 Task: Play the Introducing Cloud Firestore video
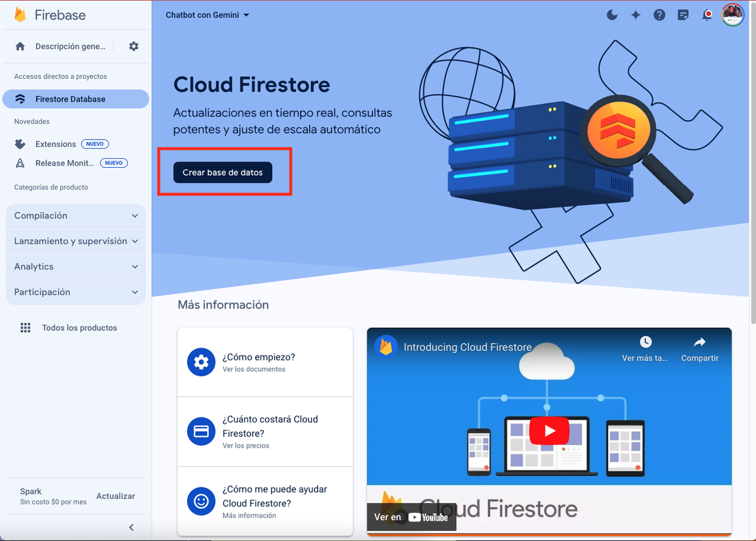click(x=549, y=431)
